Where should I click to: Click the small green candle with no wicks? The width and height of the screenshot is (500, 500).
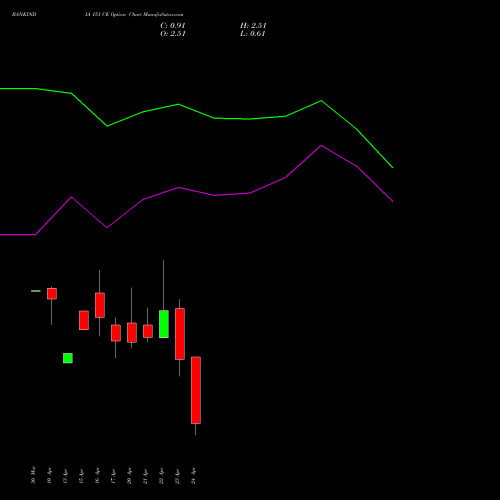pyautogui.click(x=68, y=358)
